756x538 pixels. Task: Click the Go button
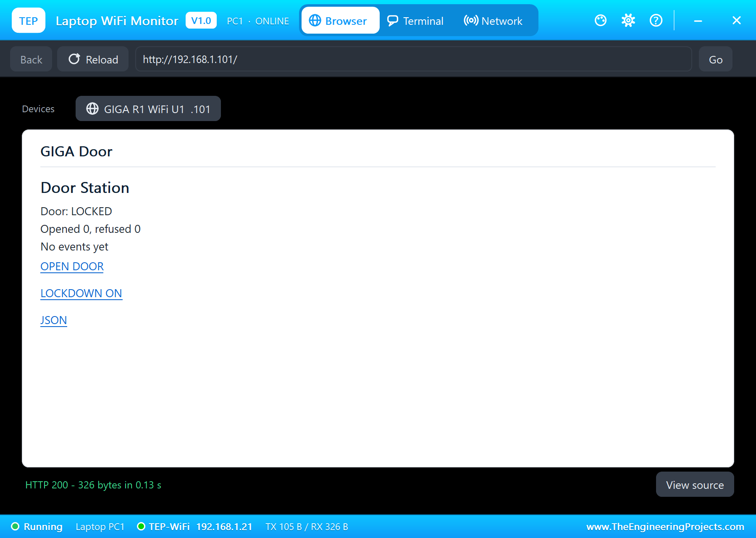[x=716, y=59]
